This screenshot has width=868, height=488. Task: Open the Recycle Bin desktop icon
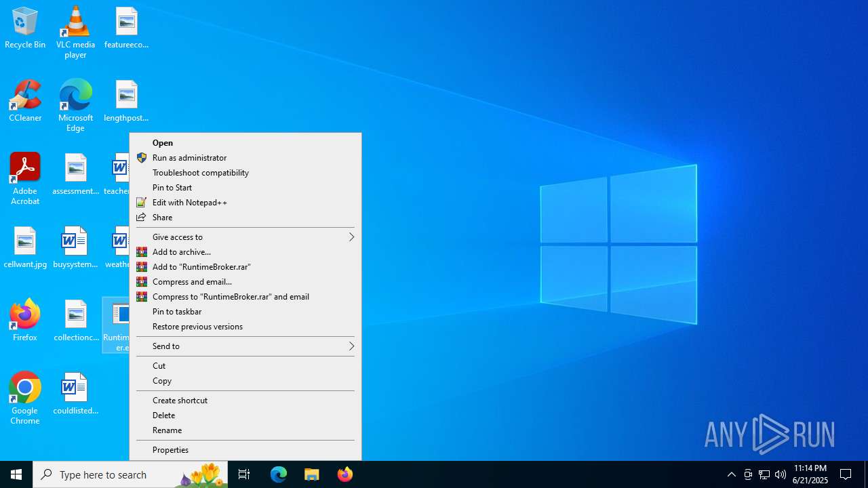pos(25,28)
